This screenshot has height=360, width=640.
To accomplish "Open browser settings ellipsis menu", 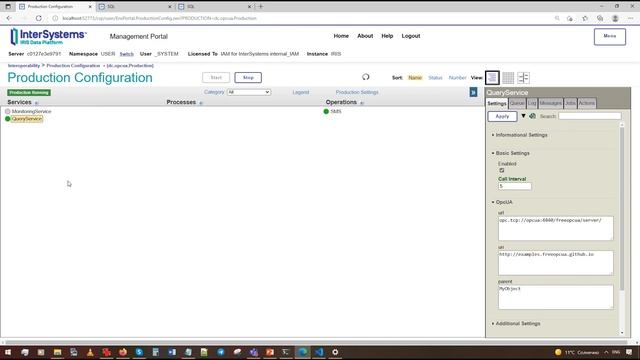I will point(631,18).
